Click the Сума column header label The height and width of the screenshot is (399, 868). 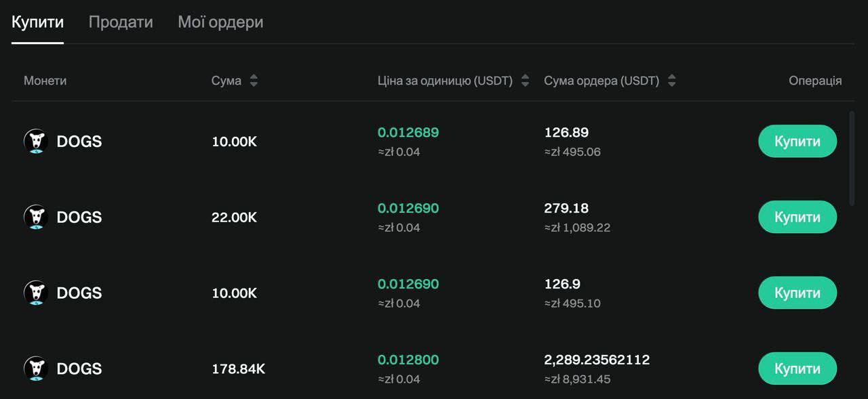(226, 81)
